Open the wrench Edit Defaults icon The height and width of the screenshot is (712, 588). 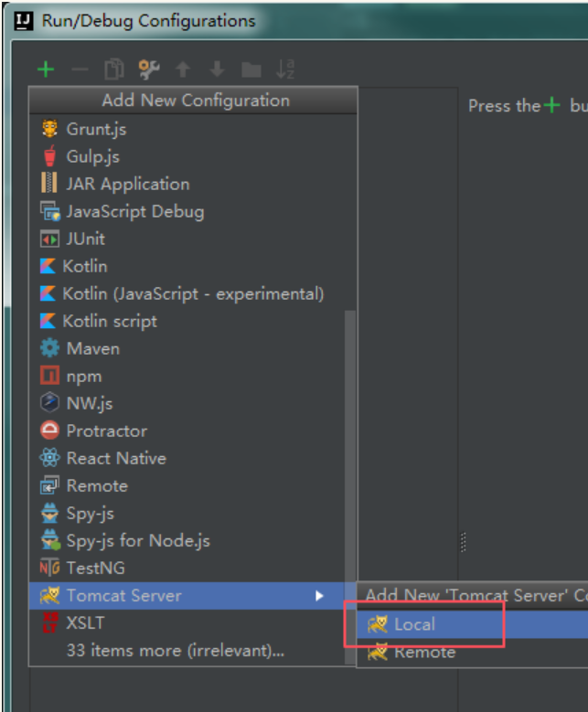point(148,69)
